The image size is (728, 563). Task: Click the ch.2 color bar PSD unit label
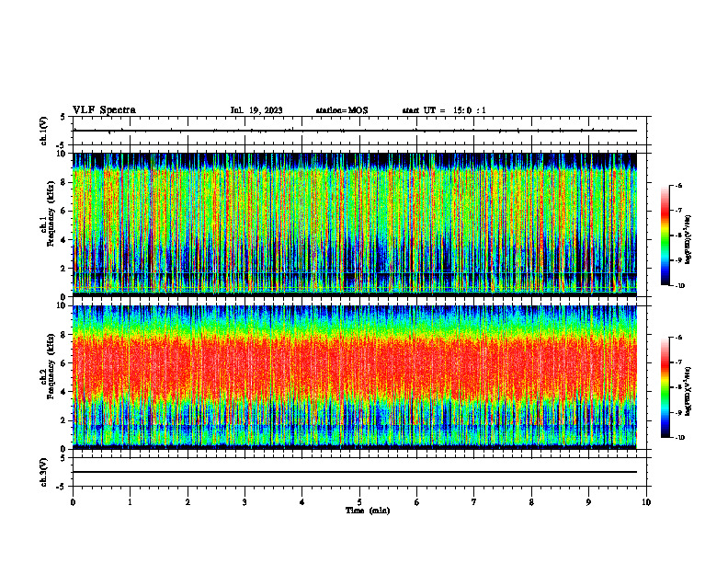click(x=689, y=391)
